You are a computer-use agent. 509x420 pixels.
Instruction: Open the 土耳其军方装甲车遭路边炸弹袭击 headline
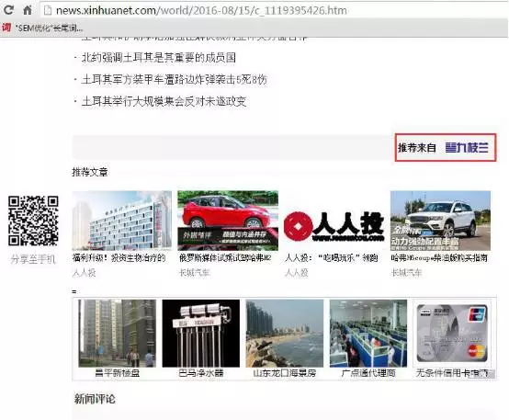click(x=175, y=80)
